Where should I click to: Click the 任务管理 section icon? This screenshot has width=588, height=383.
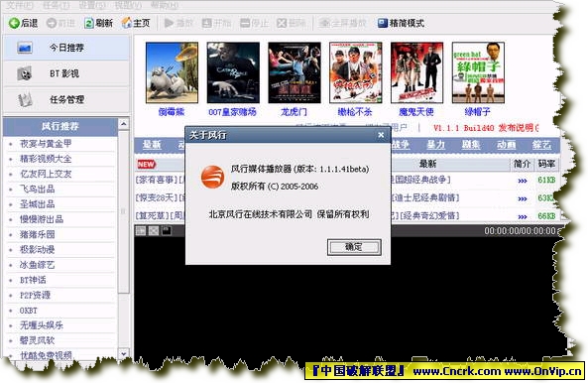pyautogui.click(x=25, y=100)
